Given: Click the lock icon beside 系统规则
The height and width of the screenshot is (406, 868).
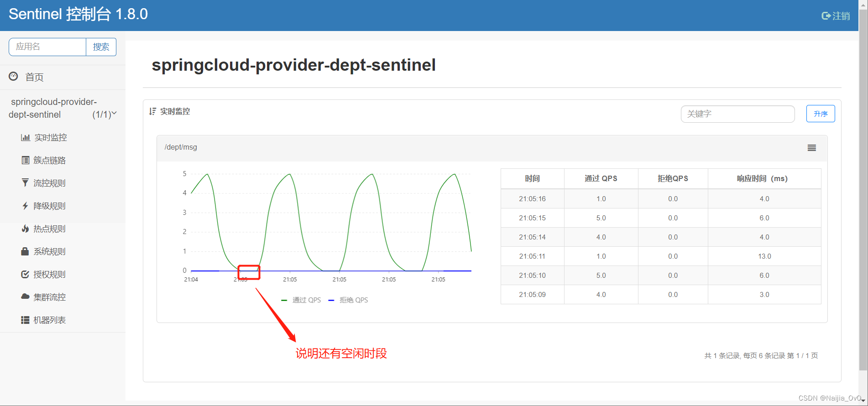Looking at the screenshot, I should pyautogui.click(x=25, y=251).
